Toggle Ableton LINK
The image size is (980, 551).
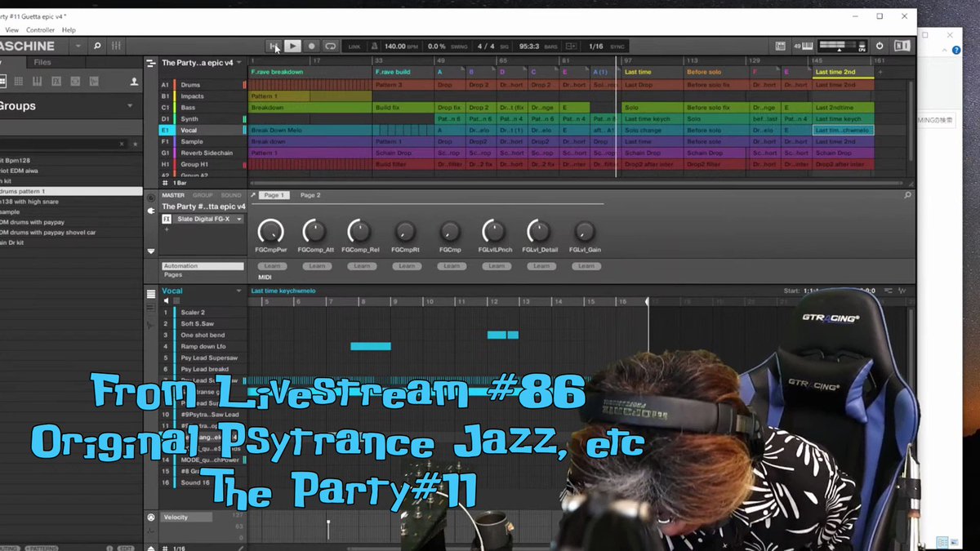354,47
